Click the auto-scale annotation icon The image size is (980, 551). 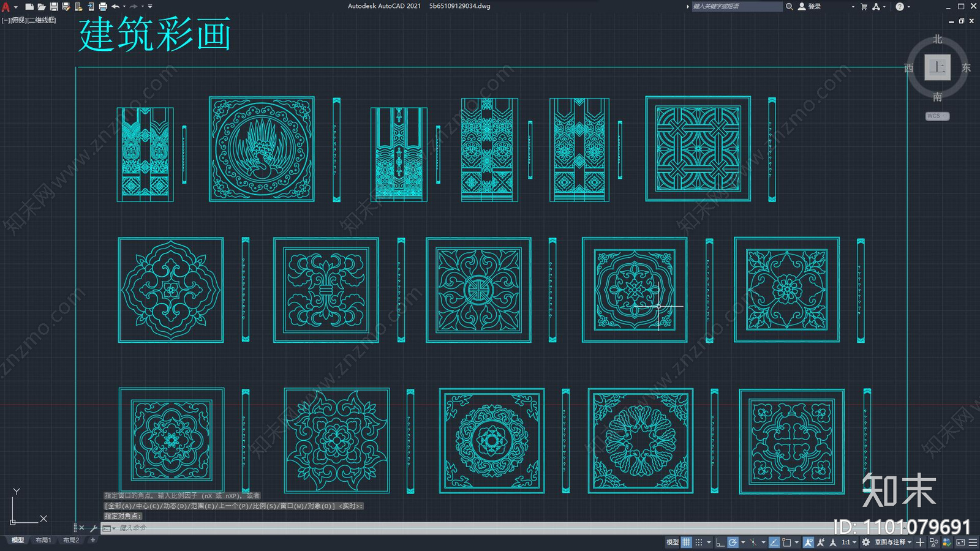(x=821, y=542)
